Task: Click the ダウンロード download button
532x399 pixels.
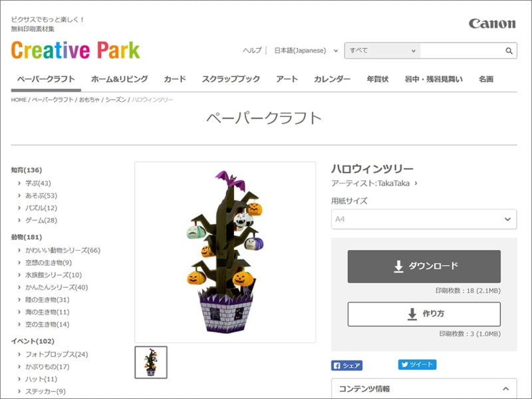Action: (x=424, y=265)
